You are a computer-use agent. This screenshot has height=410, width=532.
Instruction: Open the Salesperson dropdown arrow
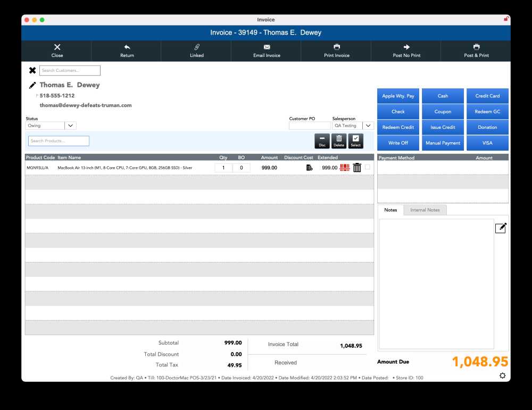(368, 126)
